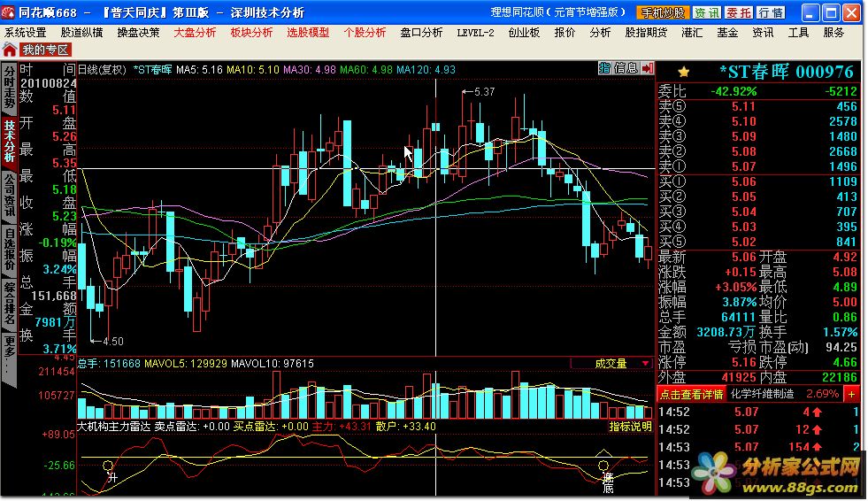This screenshot has height=501, width=868.
Task: Open the 板块分析 menu
Action: (251, 33)
